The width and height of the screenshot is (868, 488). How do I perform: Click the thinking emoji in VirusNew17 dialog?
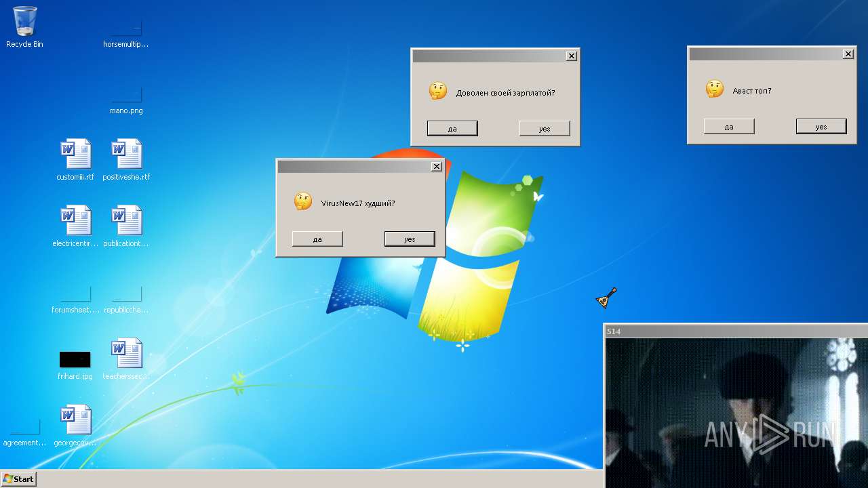pos(303,201)
